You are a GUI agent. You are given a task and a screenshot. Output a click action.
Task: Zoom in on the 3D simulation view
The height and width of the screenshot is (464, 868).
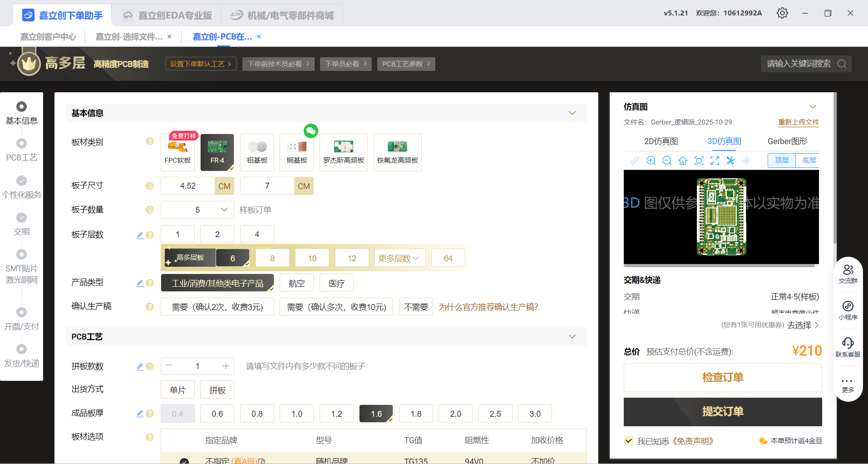(651, 160)
